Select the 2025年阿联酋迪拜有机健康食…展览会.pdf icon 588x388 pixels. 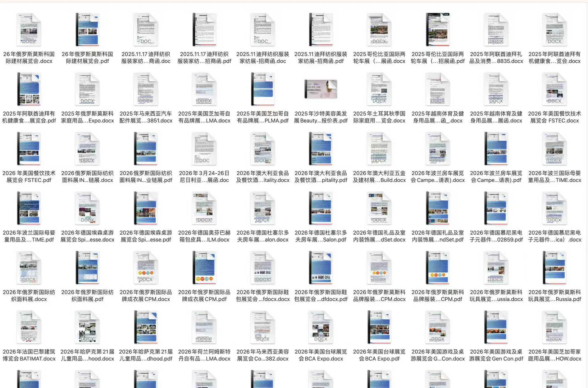(x=29, y=89)
